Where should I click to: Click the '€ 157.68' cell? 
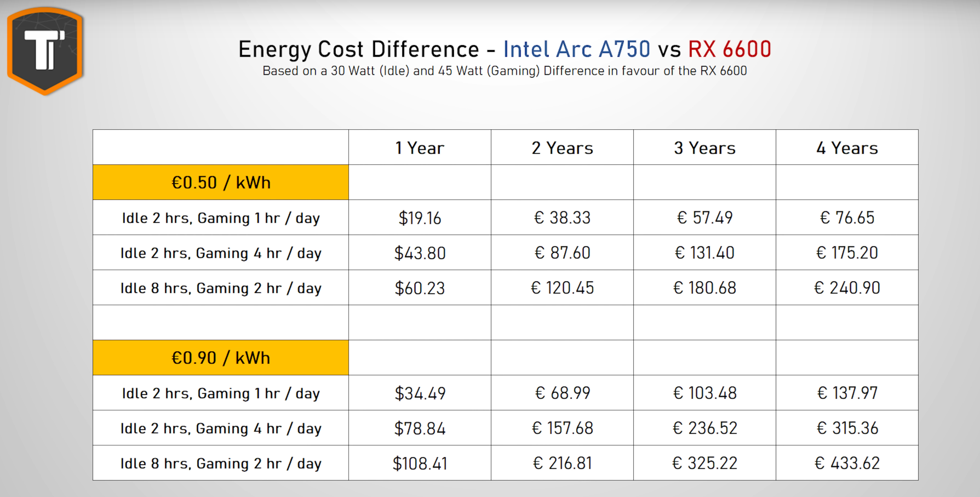(563, 428)
